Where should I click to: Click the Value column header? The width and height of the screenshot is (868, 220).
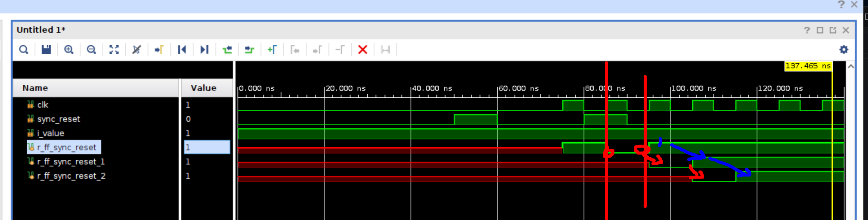point(207,88)
